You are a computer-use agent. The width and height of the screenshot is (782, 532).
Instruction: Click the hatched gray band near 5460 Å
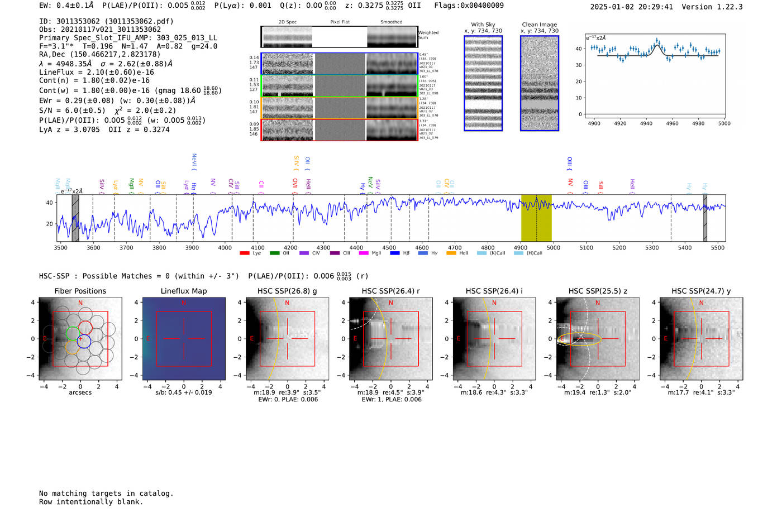point(705,218)
